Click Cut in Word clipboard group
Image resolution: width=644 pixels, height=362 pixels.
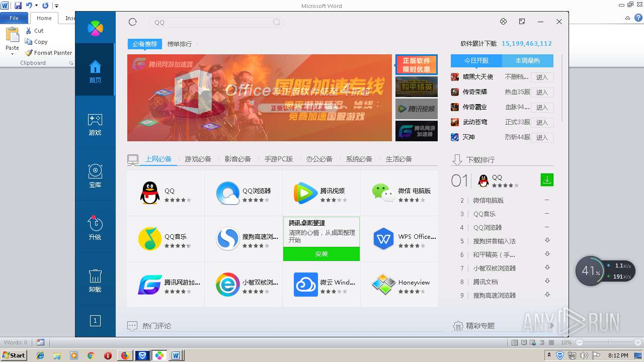pos(35,31)
